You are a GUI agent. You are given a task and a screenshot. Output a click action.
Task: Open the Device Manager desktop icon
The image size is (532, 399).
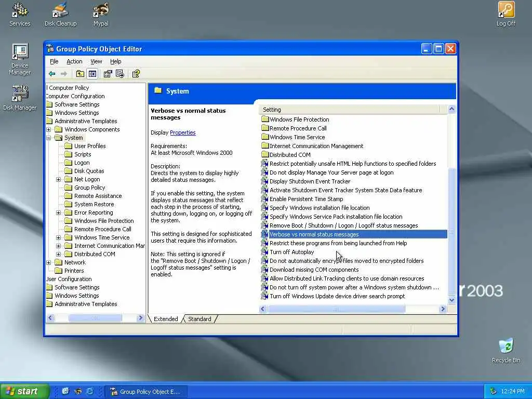tap(20, 59)
